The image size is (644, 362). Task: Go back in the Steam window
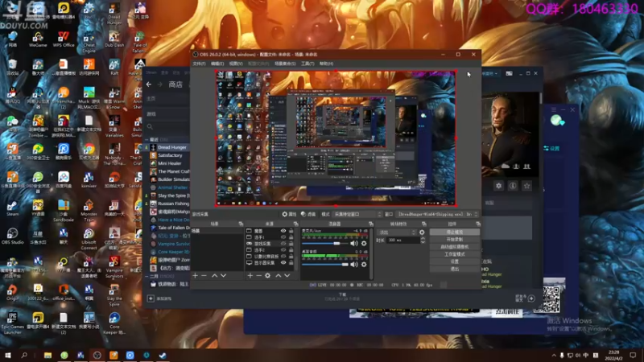point(149,84)
